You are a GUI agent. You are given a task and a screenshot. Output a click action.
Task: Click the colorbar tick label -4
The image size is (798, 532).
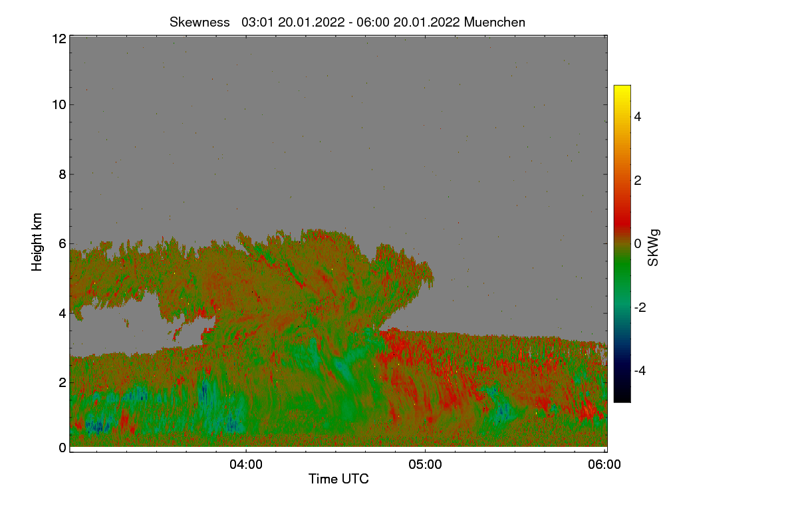coord(640,370)
